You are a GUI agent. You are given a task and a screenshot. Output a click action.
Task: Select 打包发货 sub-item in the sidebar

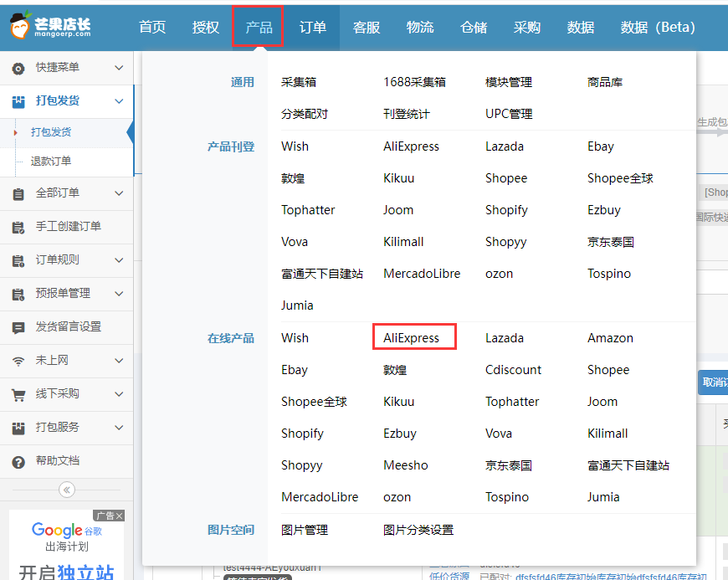[x=51, y=132]
